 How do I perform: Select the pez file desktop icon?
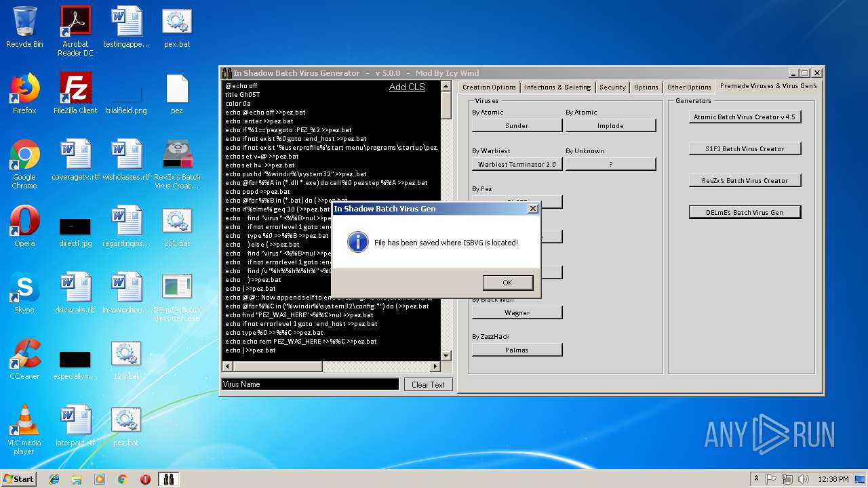[x=177, y=94]
